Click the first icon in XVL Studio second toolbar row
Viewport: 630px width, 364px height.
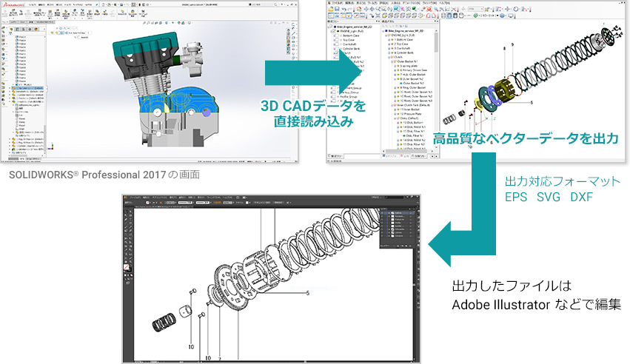(331, 16)
